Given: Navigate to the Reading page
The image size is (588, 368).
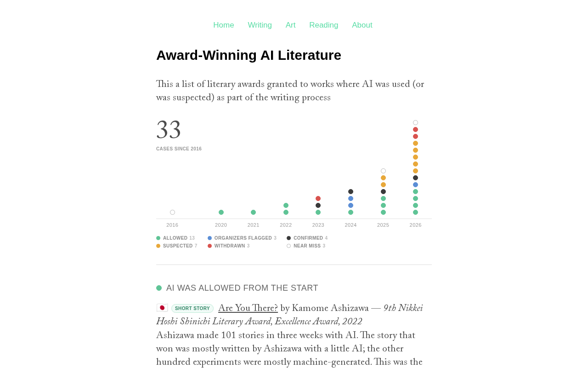Looking at the screenshot, I should pyautogui.click(x=324, y=25).
